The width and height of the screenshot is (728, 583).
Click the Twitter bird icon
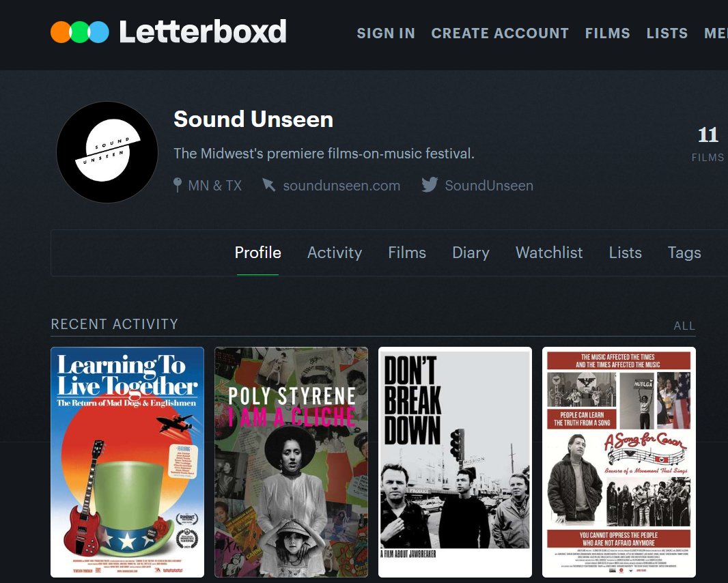(429, 185)
